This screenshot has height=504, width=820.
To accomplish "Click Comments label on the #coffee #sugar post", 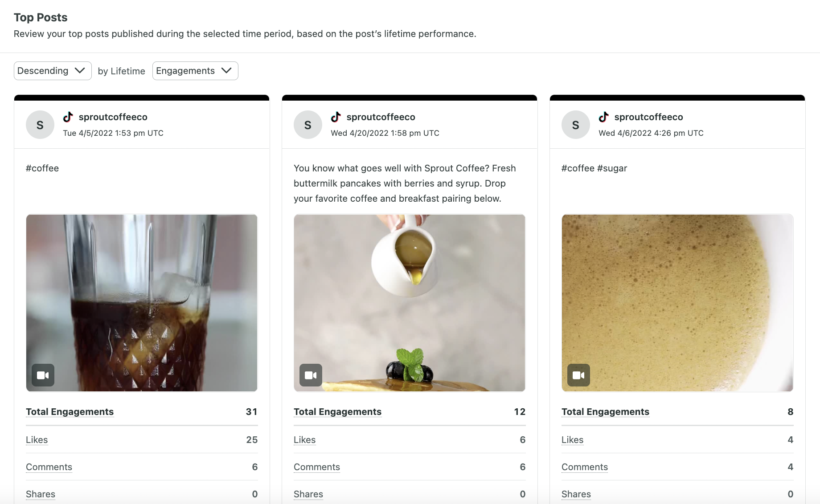I will (585, 467).
